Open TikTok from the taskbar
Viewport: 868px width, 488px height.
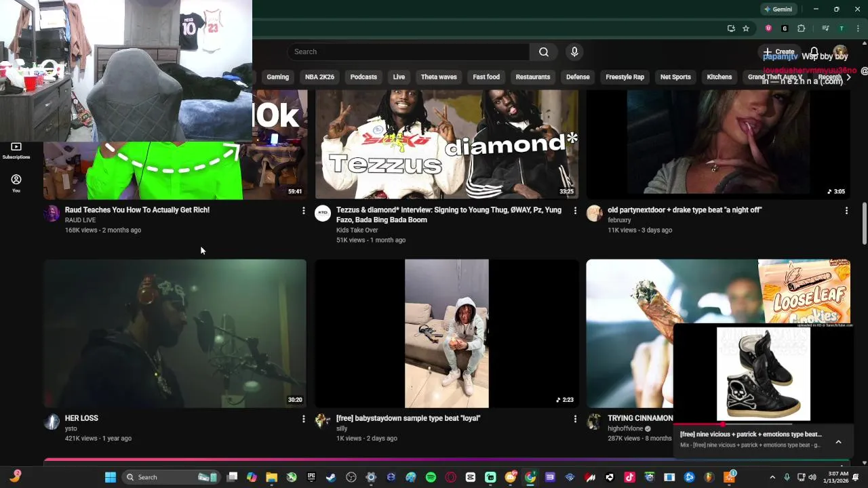(629, 477)
